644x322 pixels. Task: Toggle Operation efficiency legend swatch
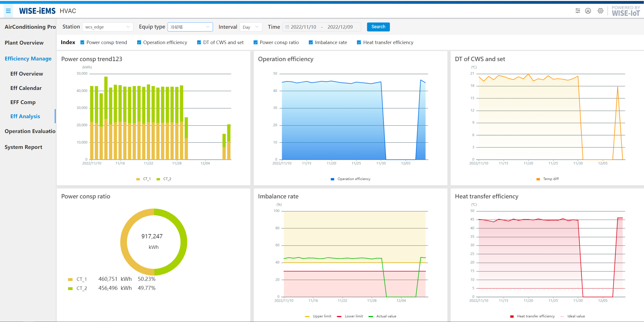coord(332,179)
